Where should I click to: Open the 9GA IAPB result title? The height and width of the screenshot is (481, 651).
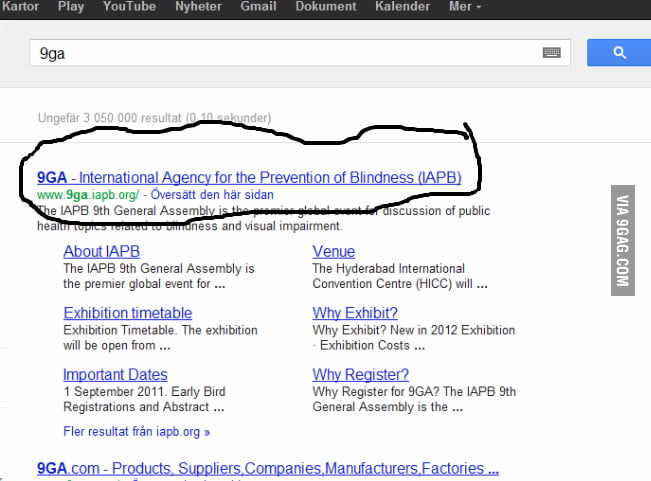coord(249,178)
